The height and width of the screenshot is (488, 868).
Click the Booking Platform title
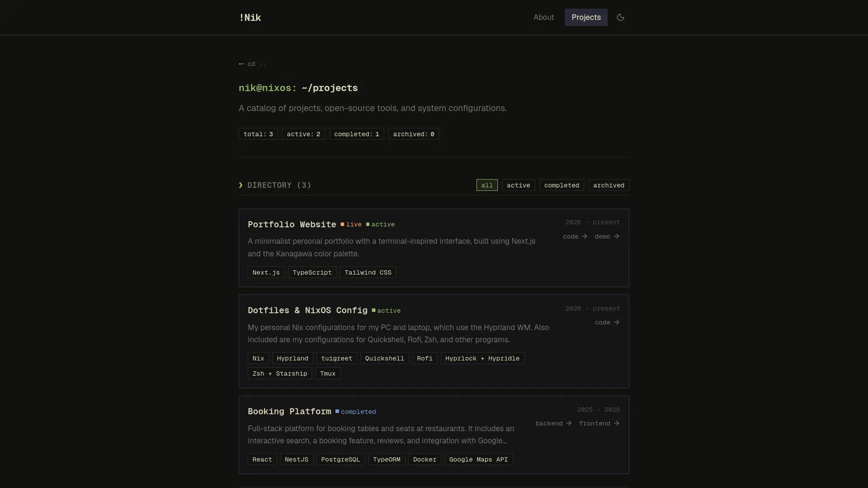pyautogui.click(x=289, y=412)
